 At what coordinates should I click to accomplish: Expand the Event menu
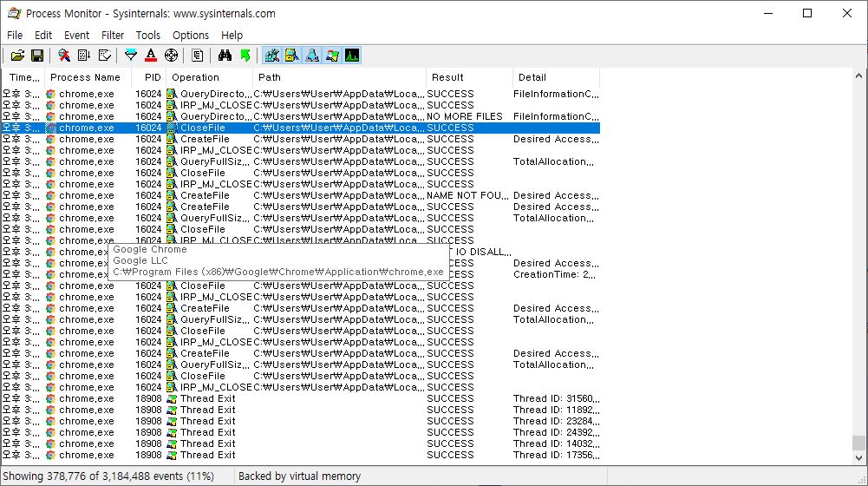pos(76,36)
